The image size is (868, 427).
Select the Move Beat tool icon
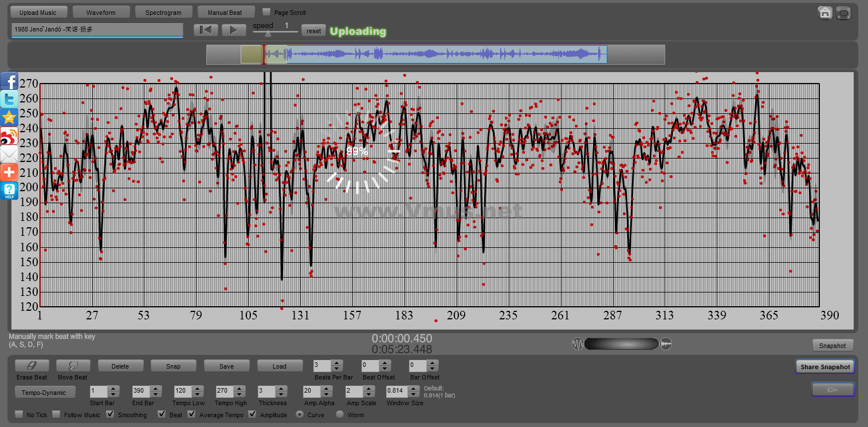point(72,366)
